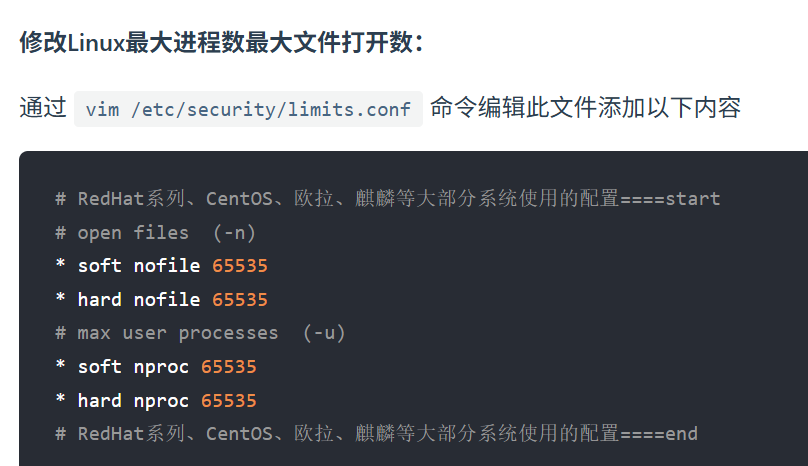
Task: Click the word 'nofile' on the hard line
Action: [x=167, y=299]
